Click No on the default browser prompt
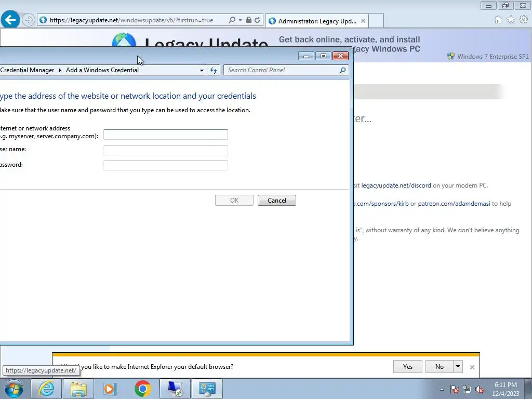This screenshot has width=532, height=399. (x=440, y=367)
